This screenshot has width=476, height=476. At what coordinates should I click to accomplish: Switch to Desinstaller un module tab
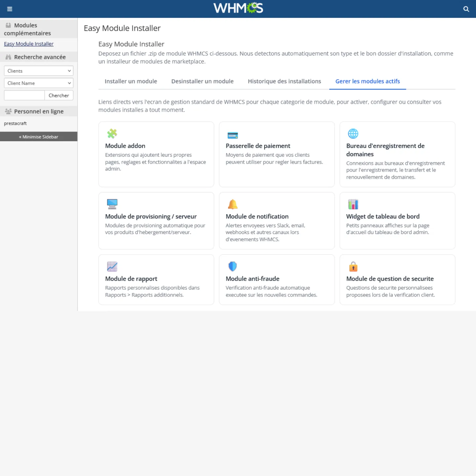pyautogui.click(x=202, y=81)
